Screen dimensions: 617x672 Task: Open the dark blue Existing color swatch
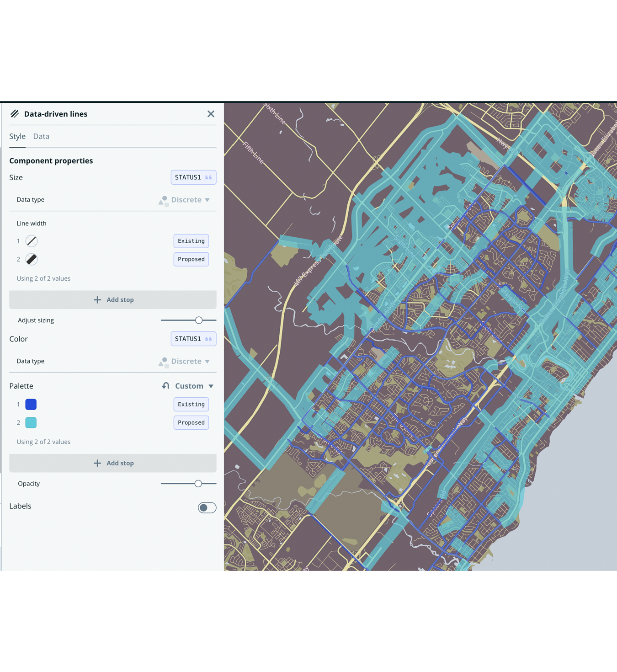click(x=31, y=404)
